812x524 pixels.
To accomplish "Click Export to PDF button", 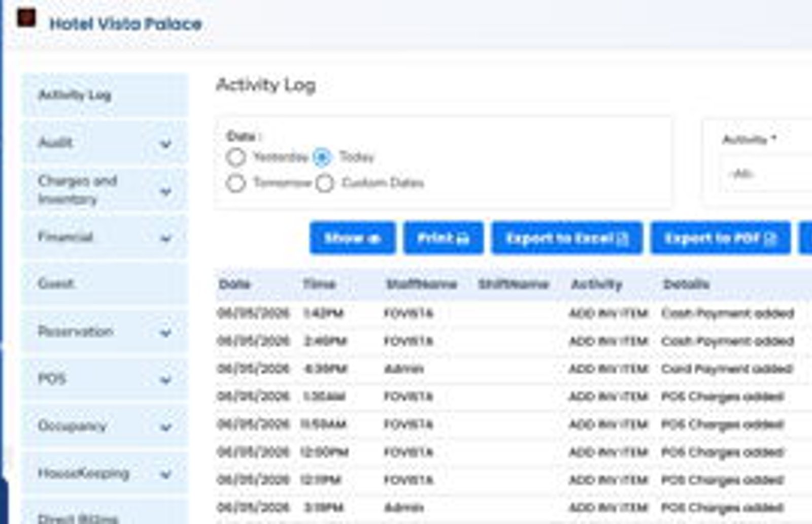I will [721, 238].
